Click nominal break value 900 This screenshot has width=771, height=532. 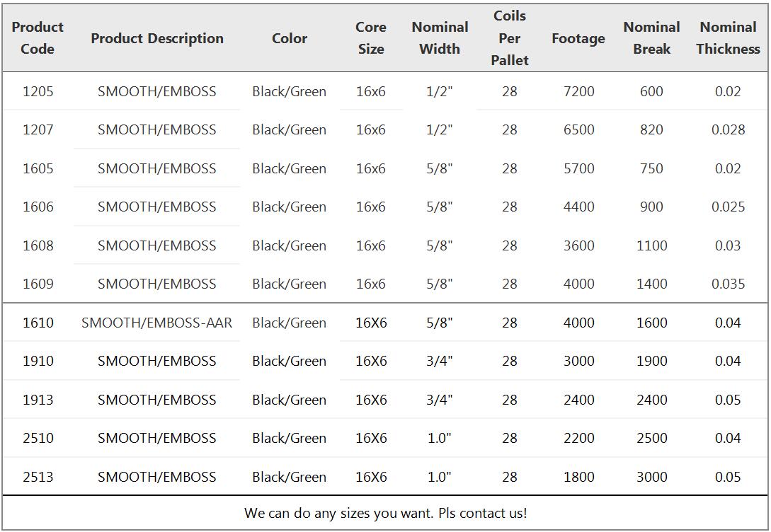tap(651, 207)
